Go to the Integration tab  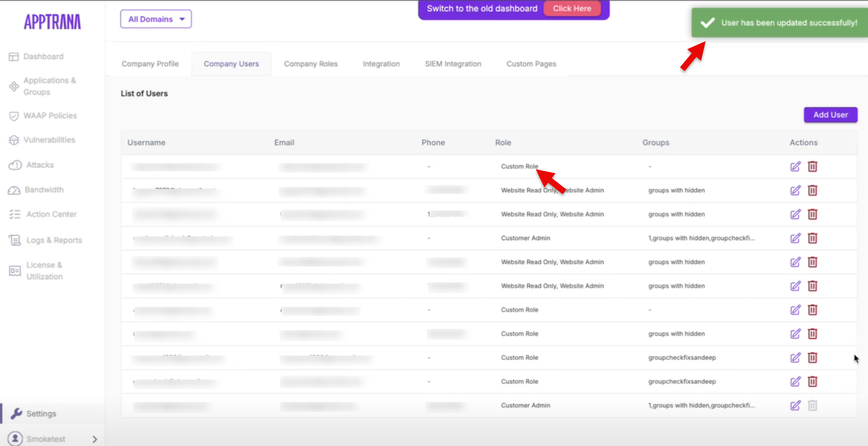click(381, 64)
